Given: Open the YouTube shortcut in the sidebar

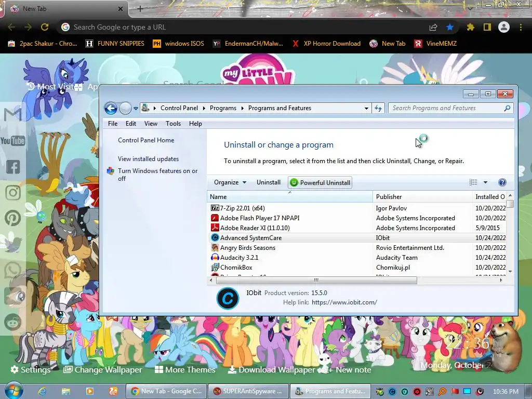Looking at the screenshot, I should (13, 140).
